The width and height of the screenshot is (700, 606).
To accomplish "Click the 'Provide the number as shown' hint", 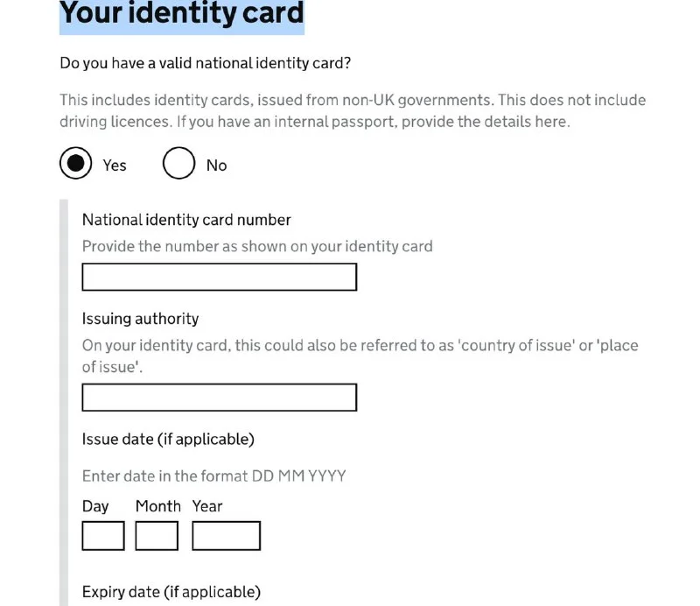I will tap(257, 246).
